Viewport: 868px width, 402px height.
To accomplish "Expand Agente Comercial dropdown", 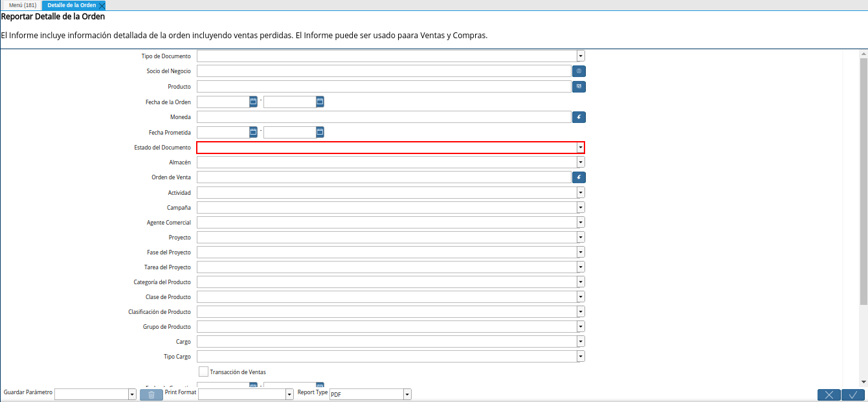I will [x=581, y=222].
